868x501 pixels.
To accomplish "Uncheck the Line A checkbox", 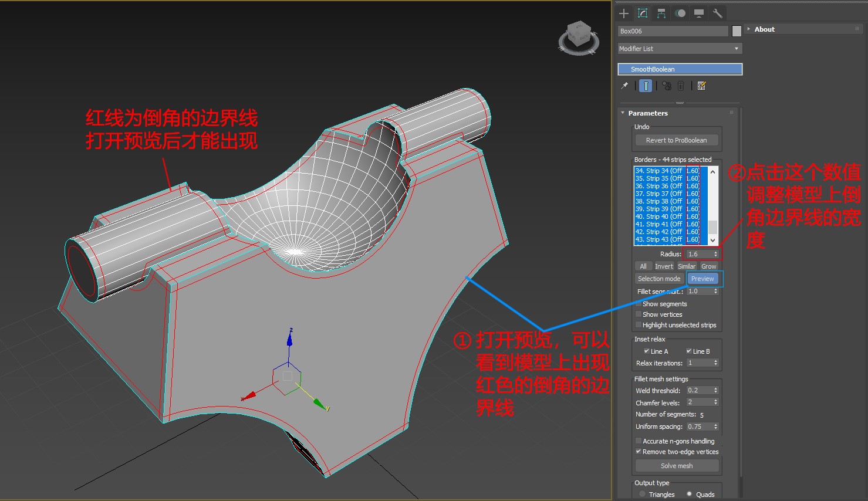I will pos(646,351).
